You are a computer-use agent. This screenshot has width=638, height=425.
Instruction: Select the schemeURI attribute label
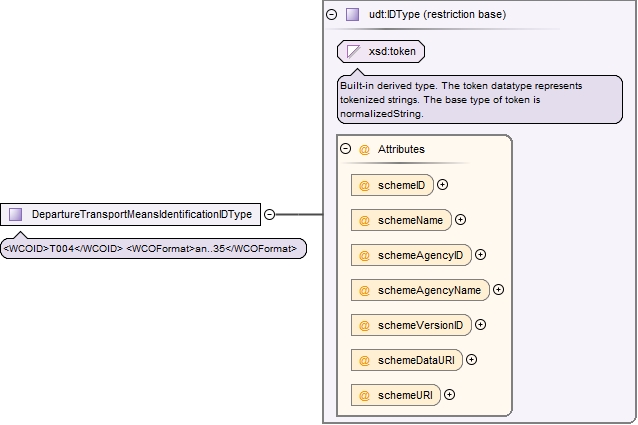[405, 395]
